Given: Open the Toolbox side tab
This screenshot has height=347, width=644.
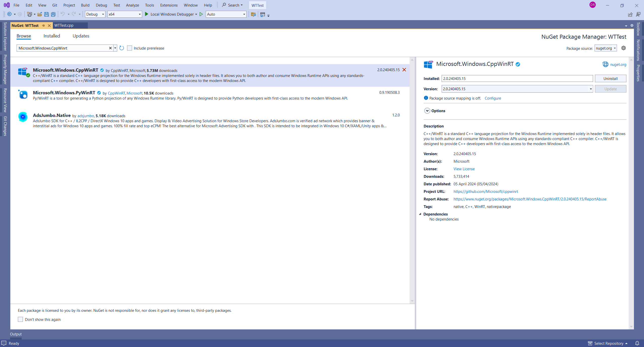Looking at the screenshot, I should (x=638, y=29).
